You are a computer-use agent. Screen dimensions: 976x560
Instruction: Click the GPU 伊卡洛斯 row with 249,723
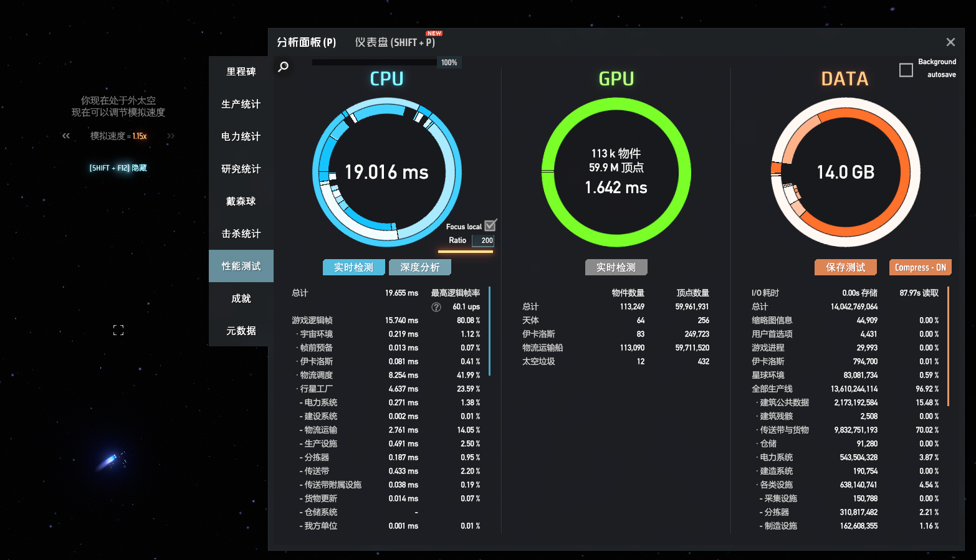[x=616, y=334]
